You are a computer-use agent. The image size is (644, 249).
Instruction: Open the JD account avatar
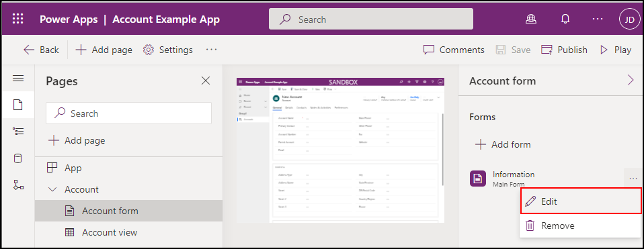pos(630,19)
